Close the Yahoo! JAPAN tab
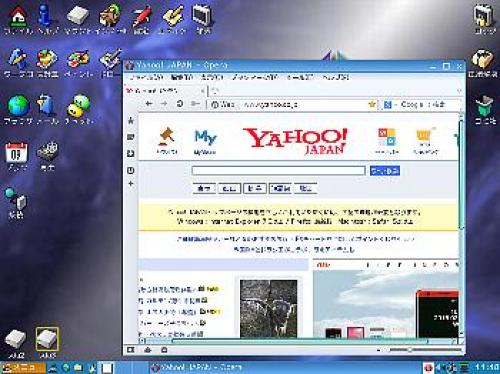Image resolution: width=500 pixels, height=374 pixels. (x=203, y=91)
